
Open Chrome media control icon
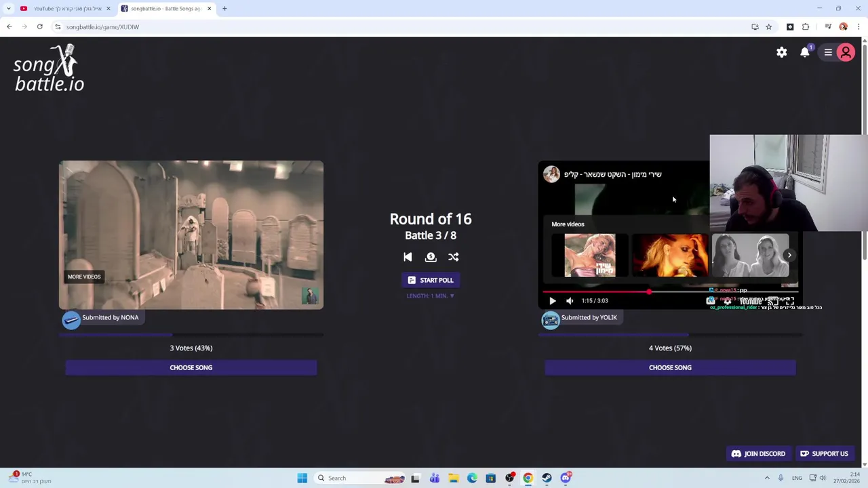828,27
